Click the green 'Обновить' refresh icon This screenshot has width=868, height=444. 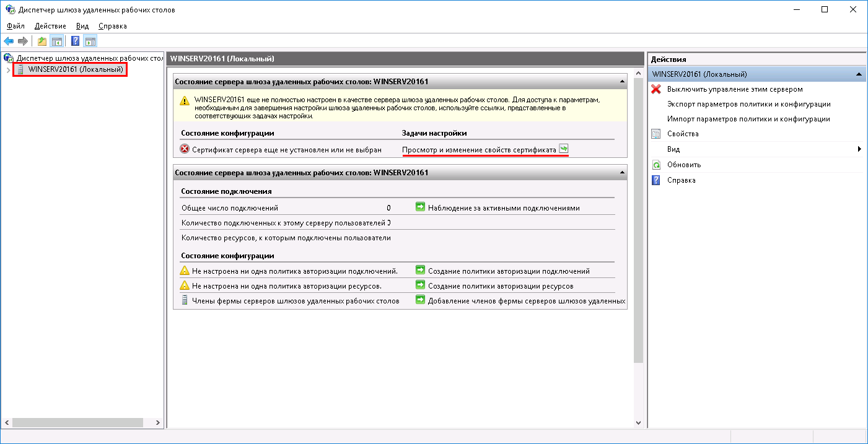656,165
